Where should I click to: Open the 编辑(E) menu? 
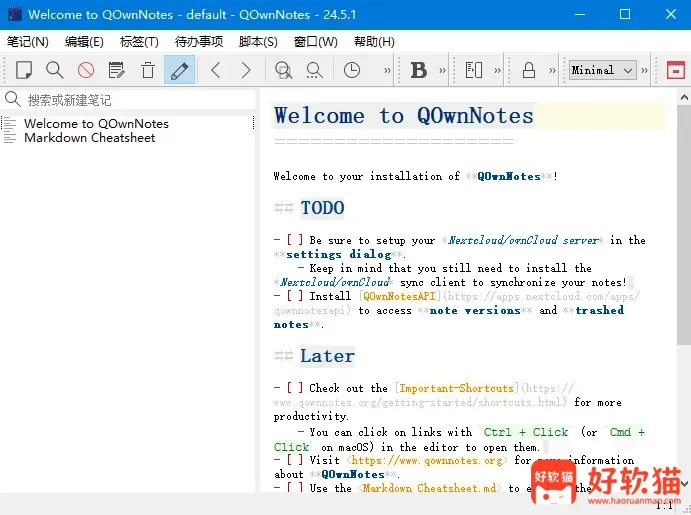pos(84,42)
